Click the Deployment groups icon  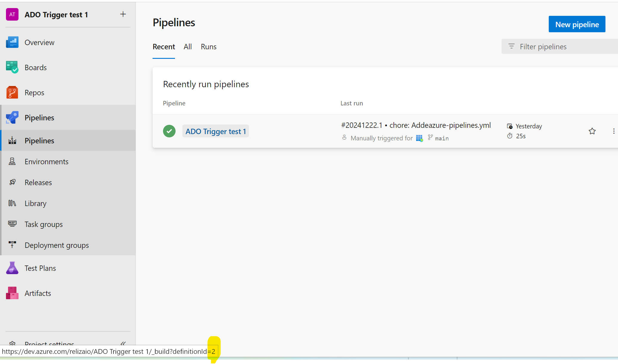click(12, 245)
